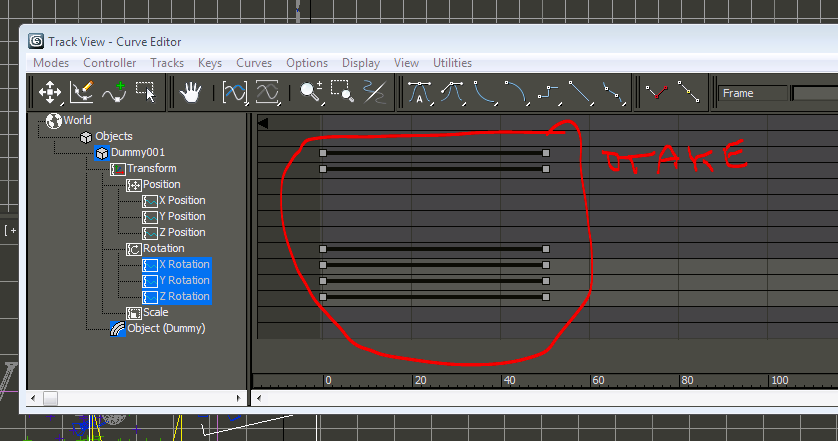Select the Object (Dummy) track

tap(166, 328)
